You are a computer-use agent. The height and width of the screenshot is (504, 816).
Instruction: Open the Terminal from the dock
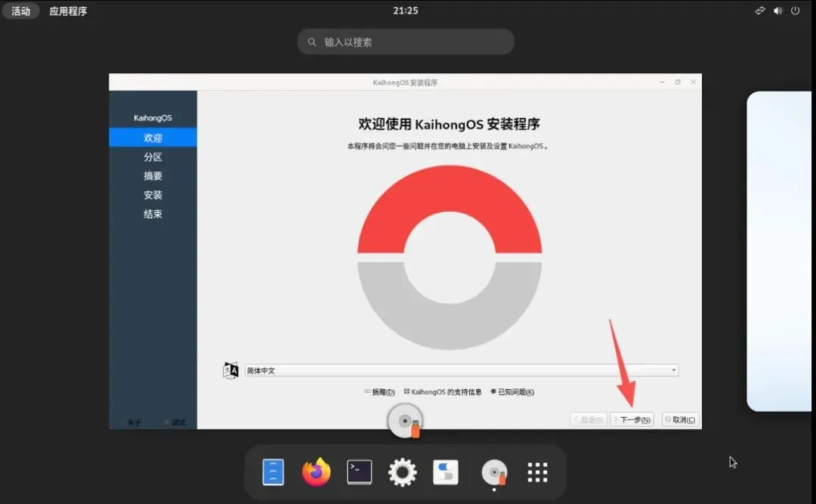click(x=360, y=472)
